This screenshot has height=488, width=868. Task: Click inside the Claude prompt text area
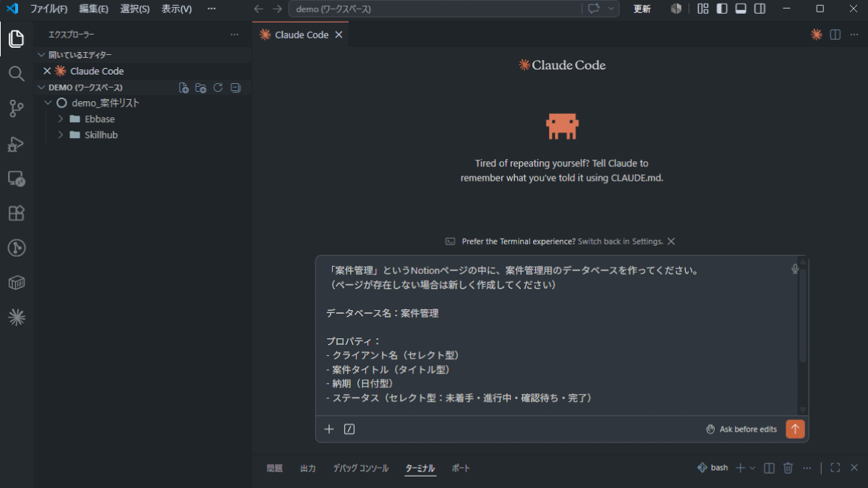557,335
